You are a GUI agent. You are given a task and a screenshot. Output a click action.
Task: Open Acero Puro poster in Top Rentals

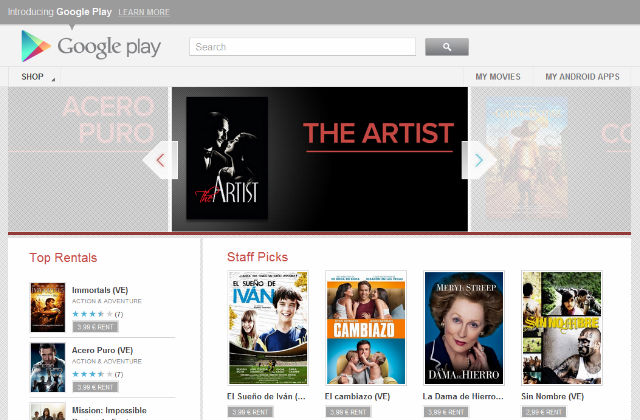click(x=48, y=367)
